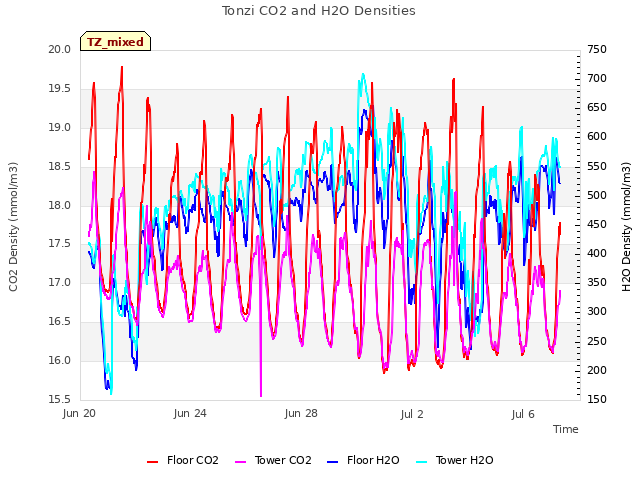Select the Tower H2O legend label

click(x=464, y=460)
